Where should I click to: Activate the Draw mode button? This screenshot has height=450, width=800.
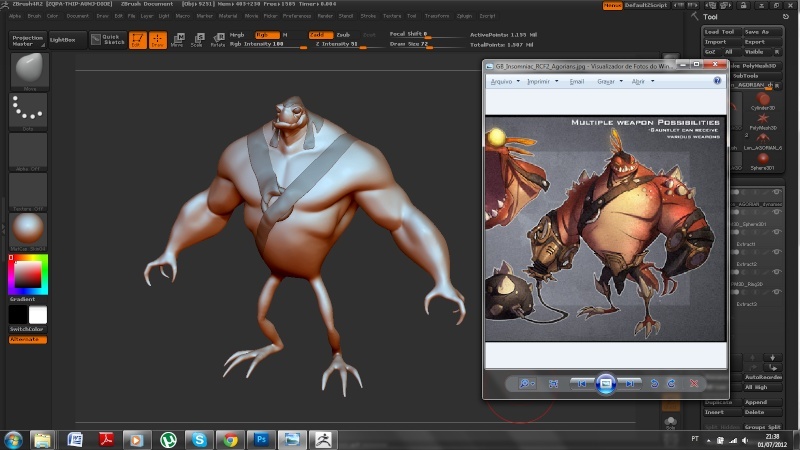click(x=158, y=40)
